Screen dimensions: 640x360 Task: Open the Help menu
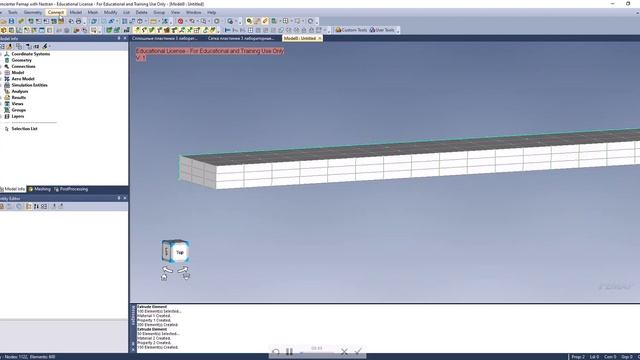(x=211, y=13)
